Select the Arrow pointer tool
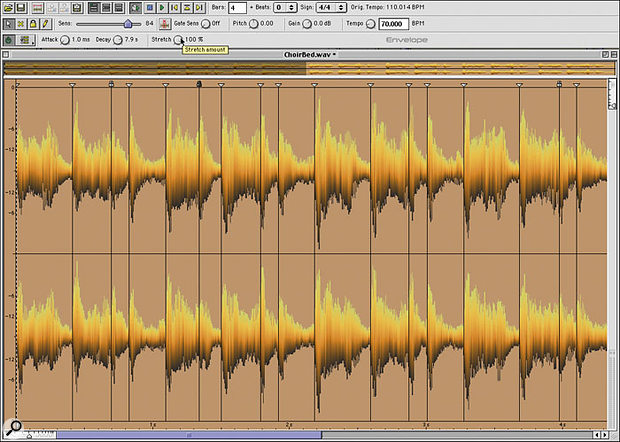The height and width of the screenshot is (442, 620). coord(8,24)
